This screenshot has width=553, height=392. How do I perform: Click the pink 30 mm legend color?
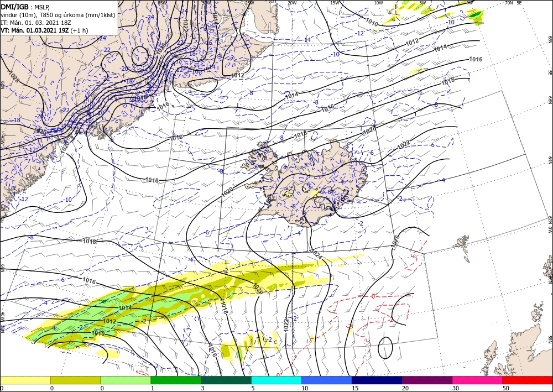click(x=477, y=380)
